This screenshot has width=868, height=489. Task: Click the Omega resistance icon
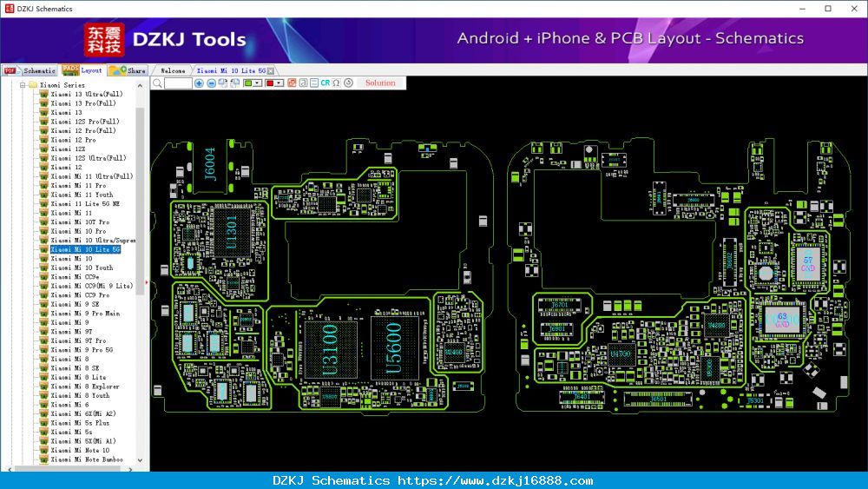click(x=336, y=83)
